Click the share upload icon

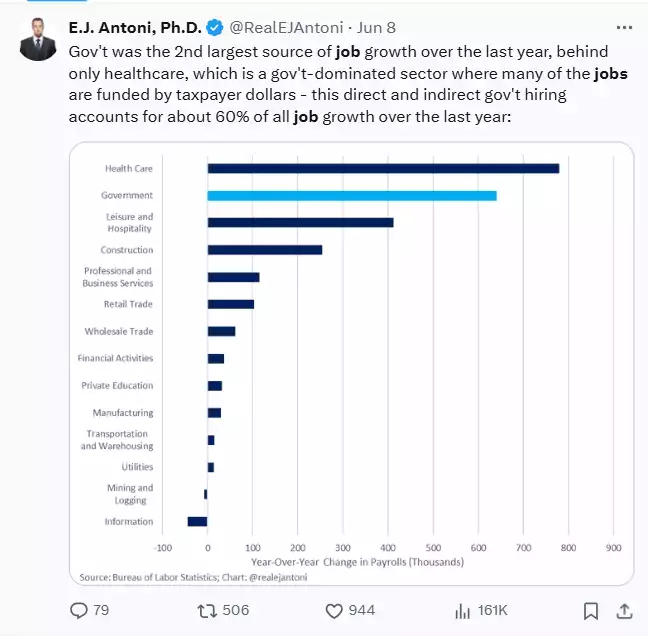pyautogui.click(x=625, y=610)
